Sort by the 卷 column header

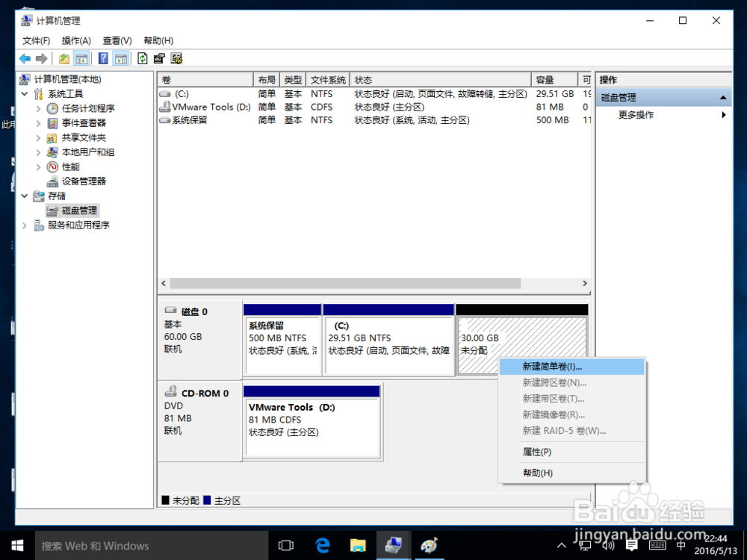206,80
